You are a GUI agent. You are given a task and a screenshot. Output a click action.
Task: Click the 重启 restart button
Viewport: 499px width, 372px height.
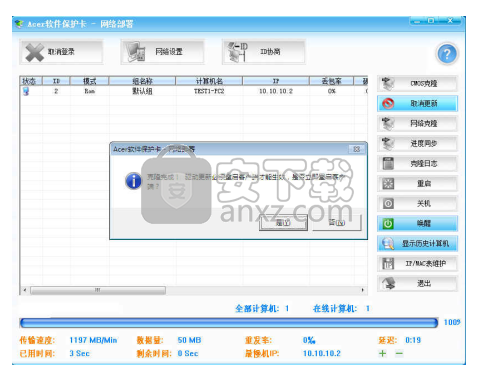417,184
